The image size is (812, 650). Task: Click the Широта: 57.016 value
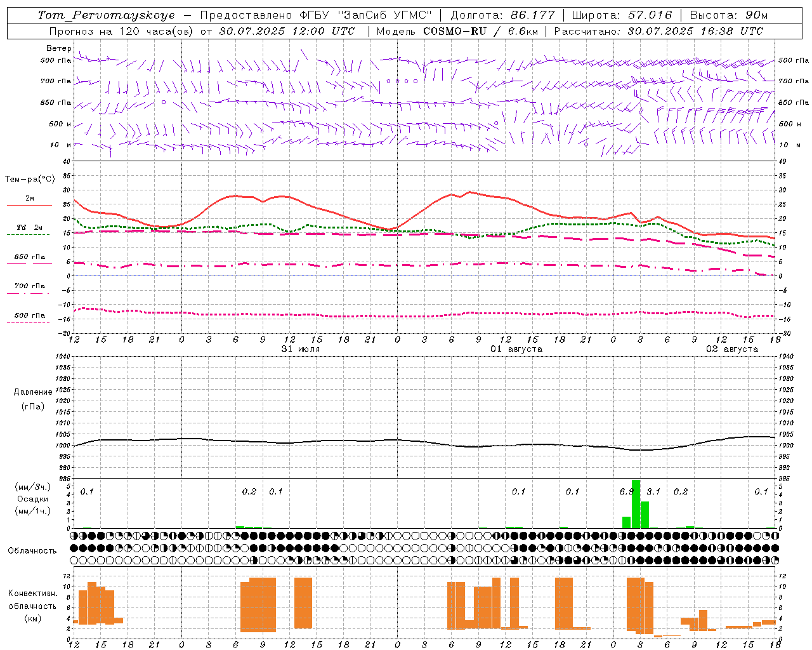(622, 15)
